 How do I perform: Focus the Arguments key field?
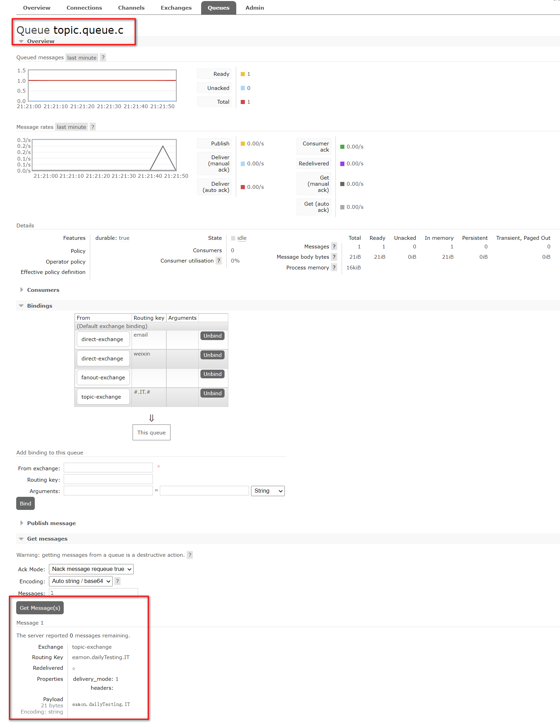click(x=108, y=490)
